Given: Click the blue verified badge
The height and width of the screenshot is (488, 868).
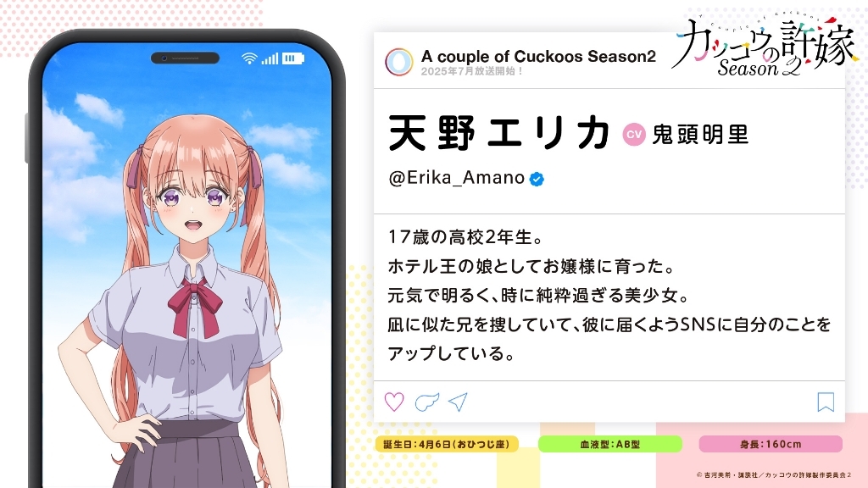Looking at the screenshot, I should pyautogui.click(x=537, y=179).
